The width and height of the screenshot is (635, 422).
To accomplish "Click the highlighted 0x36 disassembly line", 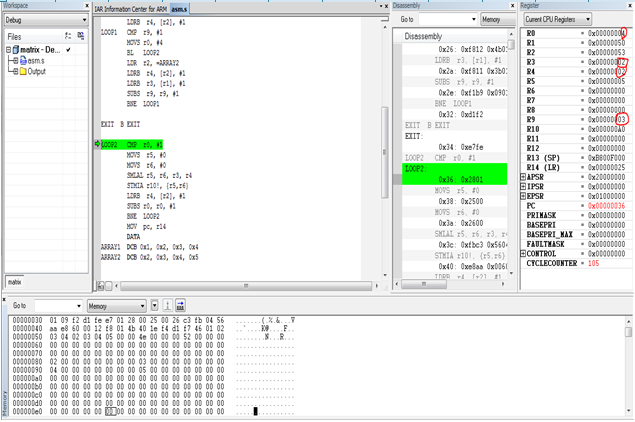I will pos(454,179).
